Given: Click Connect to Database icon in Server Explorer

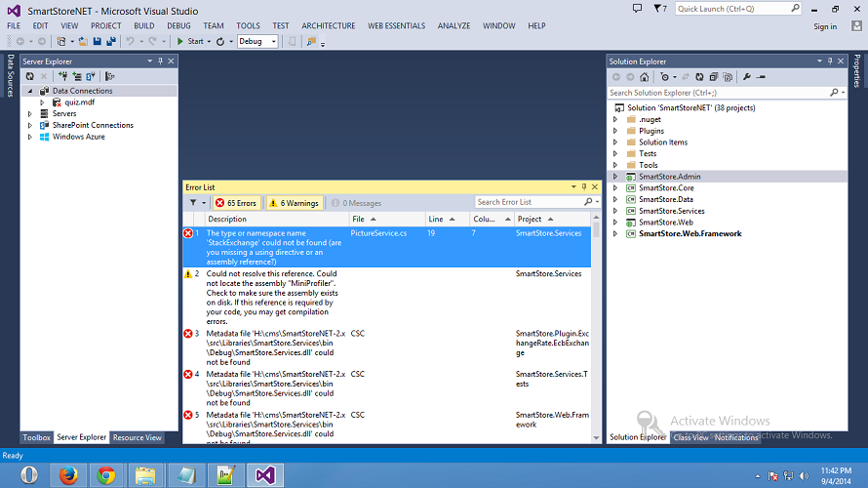Looking at the screenshot, I should pos(63,76).
